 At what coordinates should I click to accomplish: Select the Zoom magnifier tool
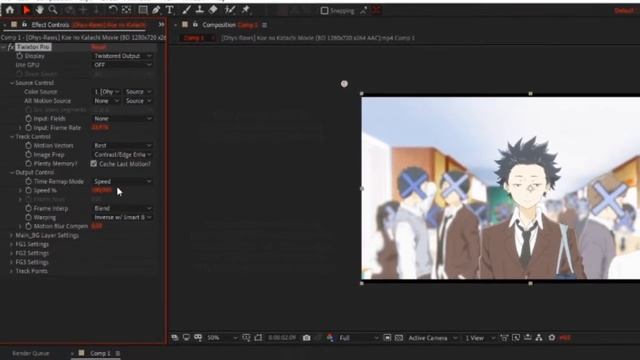(53, 10)
